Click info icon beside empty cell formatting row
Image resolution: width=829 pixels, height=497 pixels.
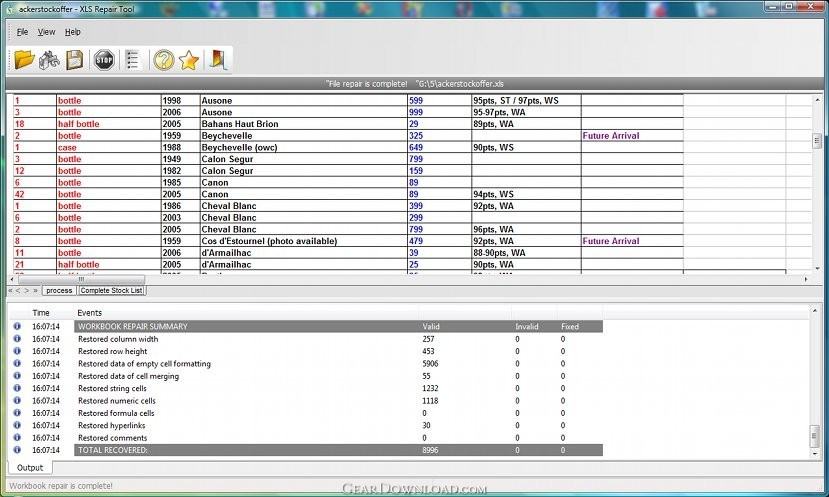point(17,363)
